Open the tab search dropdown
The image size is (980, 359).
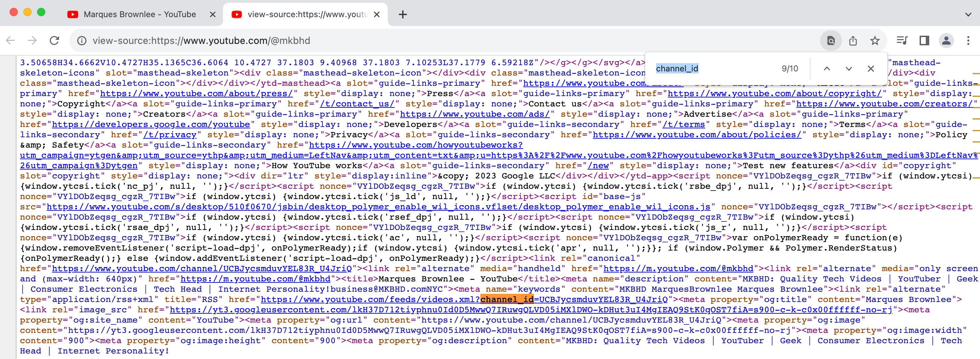[x=968, y=14]
